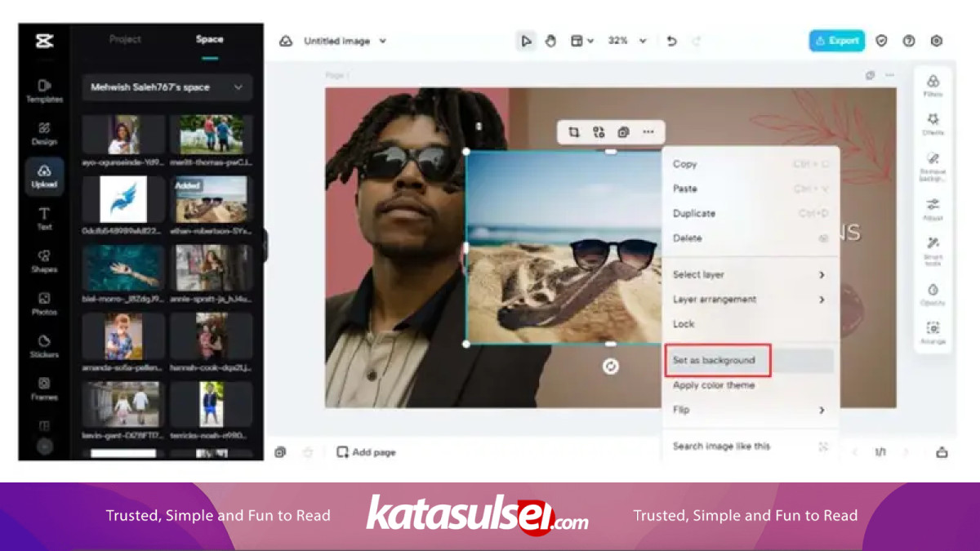
Task: Select the crop icon in floating toolbar
Action: pyautogui.click(x=574, y=132)
